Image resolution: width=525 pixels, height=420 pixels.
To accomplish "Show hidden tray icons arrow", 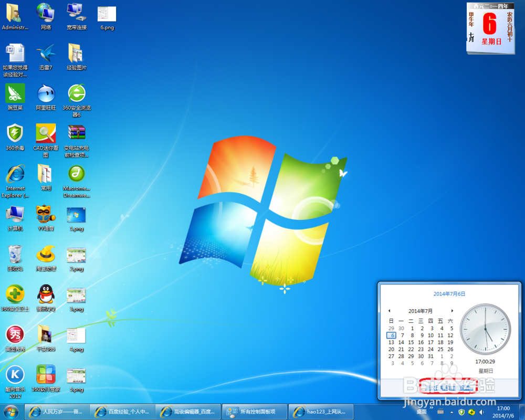I will (451, 412).
